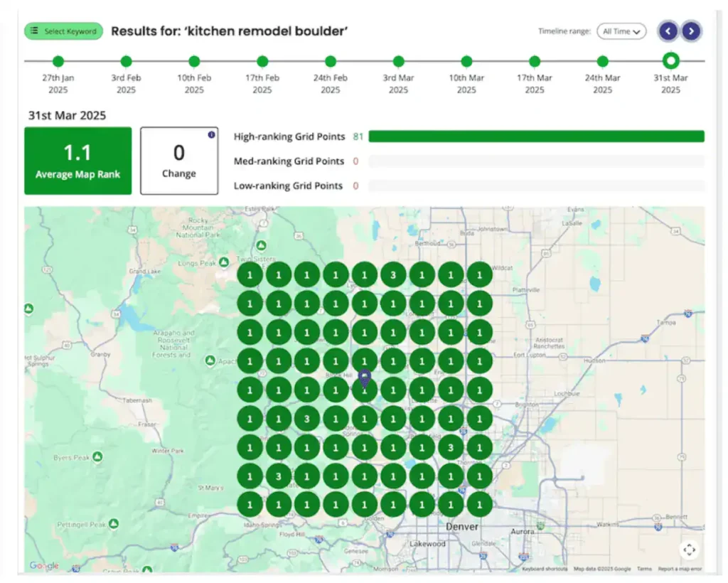Select the 17th Mar 2025 timeline point
The image size is (728, 583).
pyautogui.click(x=535, y=62)
